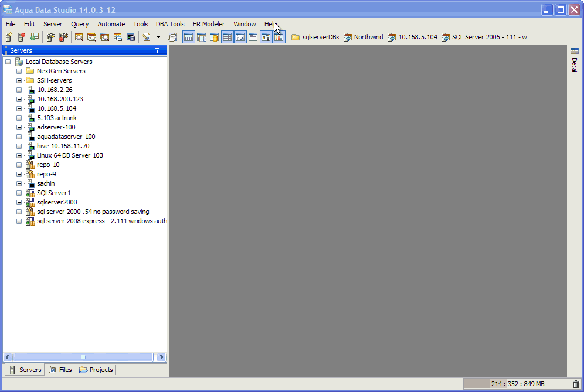Select the hive 10.168.11.70 server
The image size is (584, 392).
(63, 146)
